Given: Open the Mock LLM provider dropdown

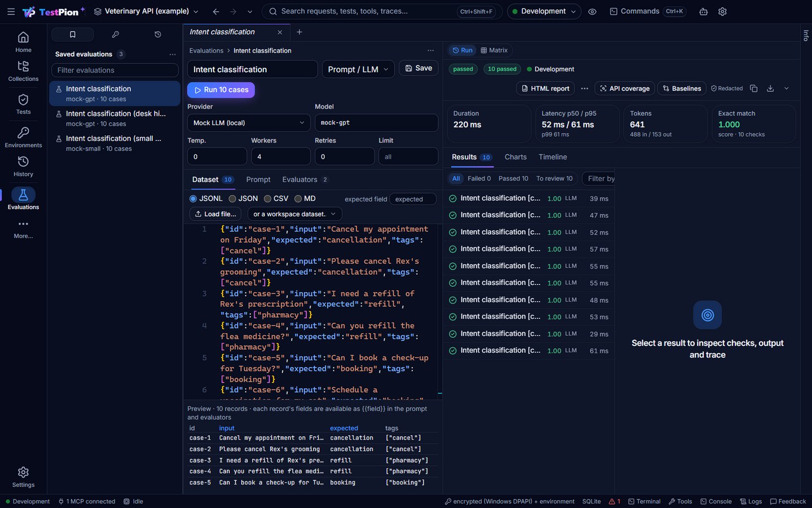Looking at the screenshot, I should pyautogui.click(x=249, y=122).
